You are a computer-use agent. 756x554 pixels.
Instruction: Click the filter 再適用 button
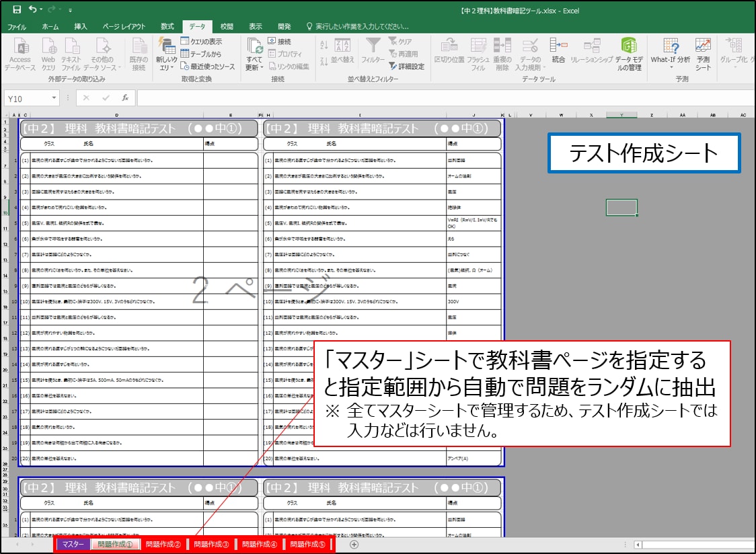coord(404,54)
